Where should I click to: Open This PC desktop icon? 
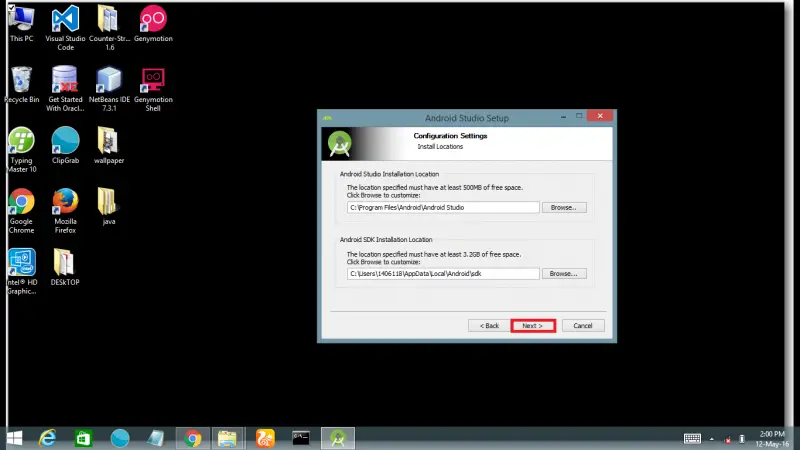coord(21,24)
